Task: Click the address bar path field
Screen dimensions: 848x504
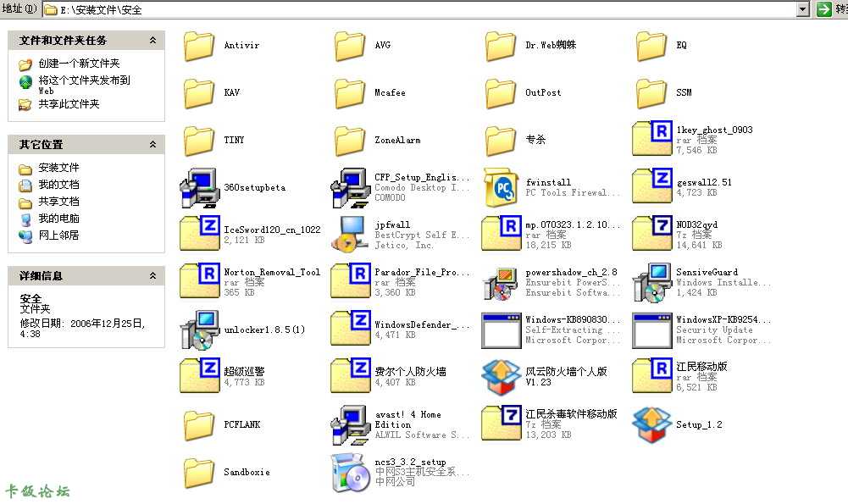Action: [x=424, y=9]
